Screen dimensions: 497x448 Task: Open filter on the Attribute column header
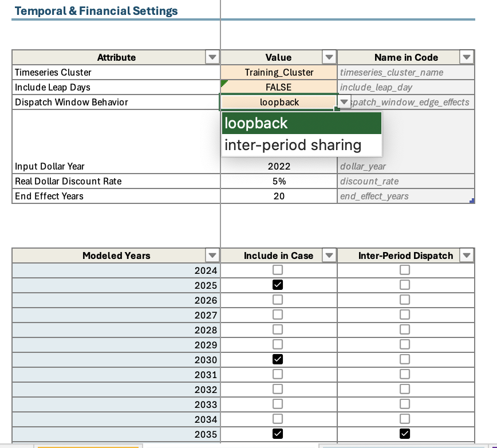212,57
